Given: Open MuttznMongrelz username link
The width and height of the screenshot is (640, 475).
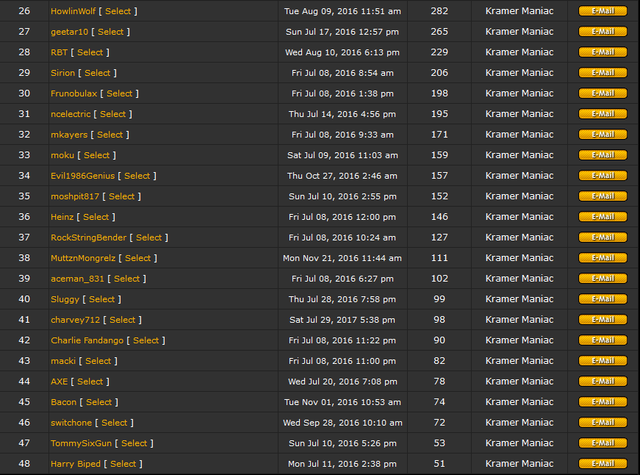Looking at the screenshot, I should point(83,258).
